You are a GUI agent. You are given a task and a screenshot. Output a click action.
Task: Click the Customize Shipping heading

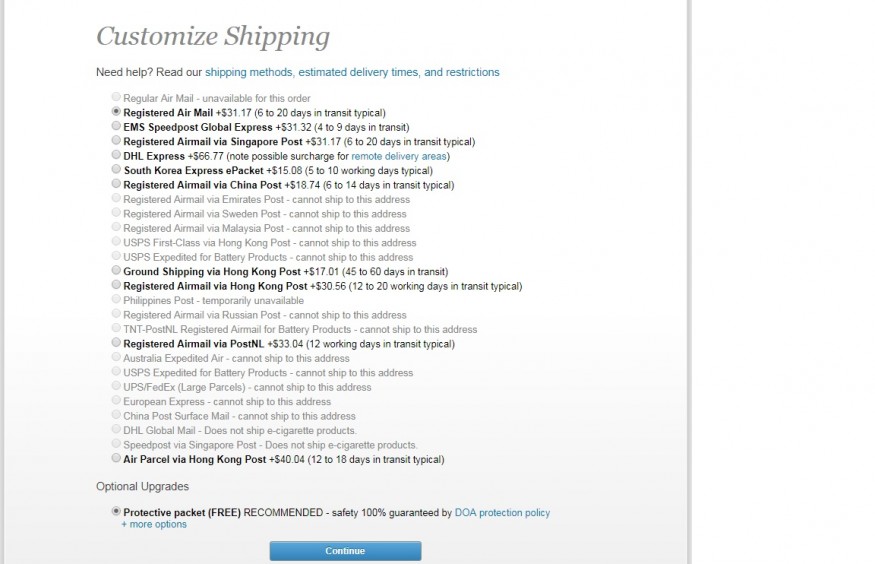213,37
